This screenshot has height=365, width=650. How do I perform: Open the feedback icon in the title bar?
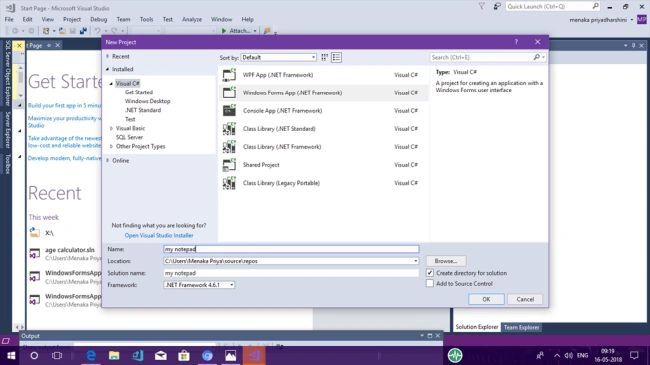point(497,6)
